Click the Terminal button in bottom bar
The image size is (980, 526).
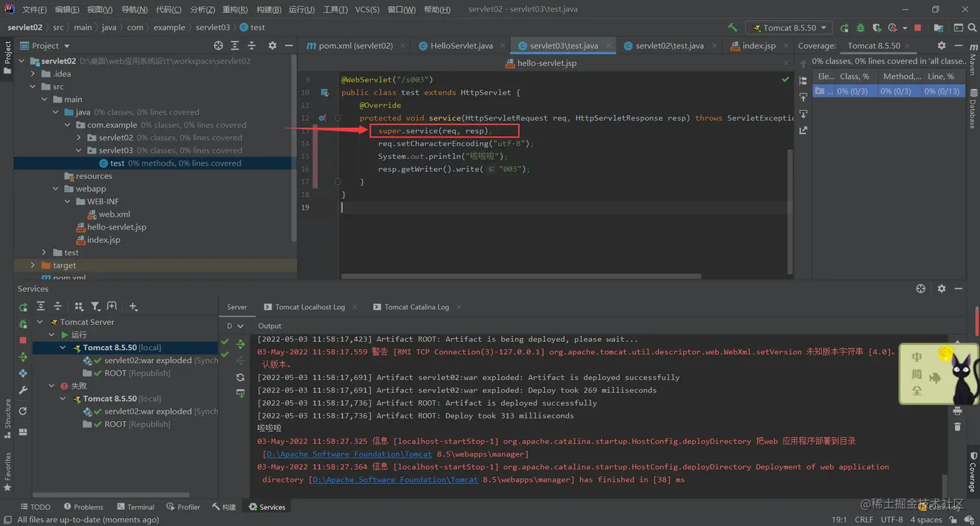135,507
